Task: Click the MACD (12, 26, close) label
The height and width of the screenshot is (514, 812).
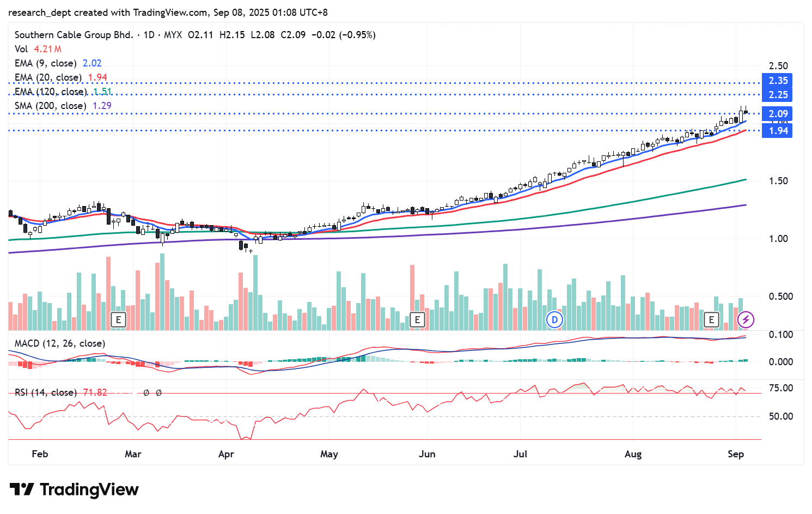Action: tap(60, 343)
